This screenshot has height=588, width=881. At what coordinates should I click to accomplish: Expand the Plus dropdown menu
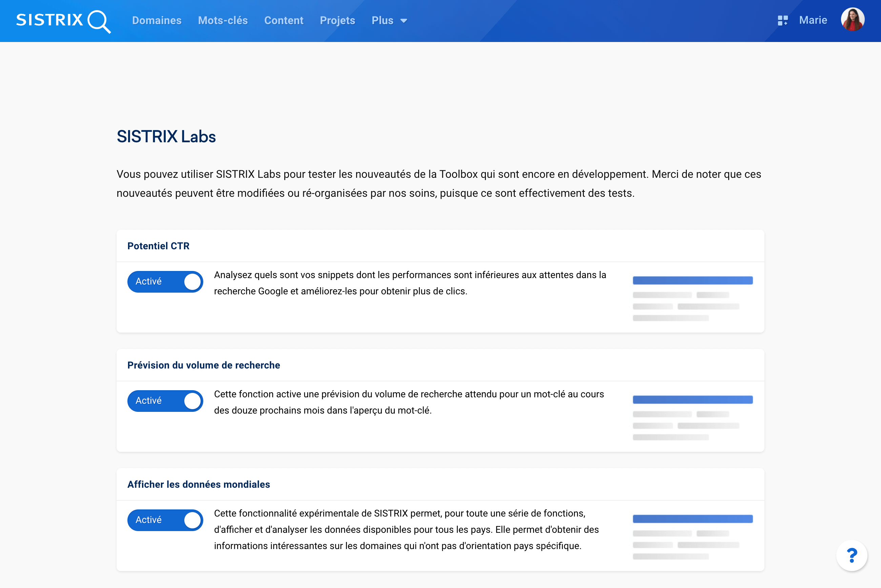tap(389, 20)
